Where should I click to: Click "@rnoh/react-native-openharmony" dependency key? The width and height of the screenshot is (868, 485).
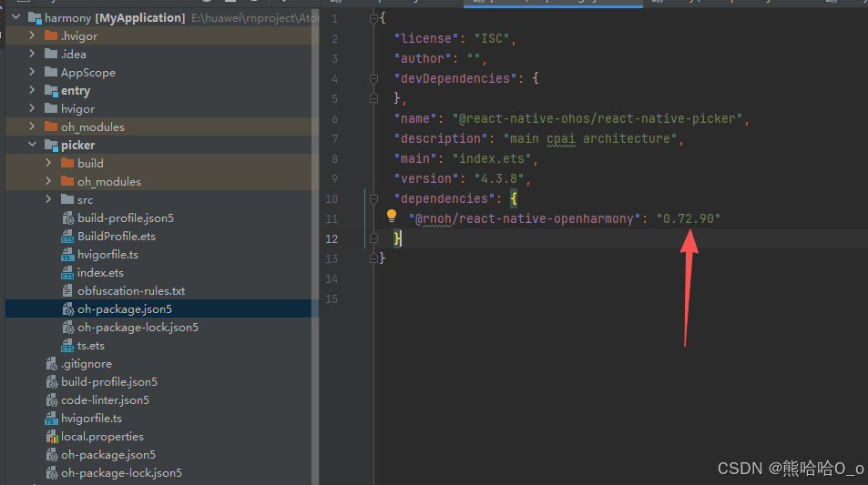[525, 218]
